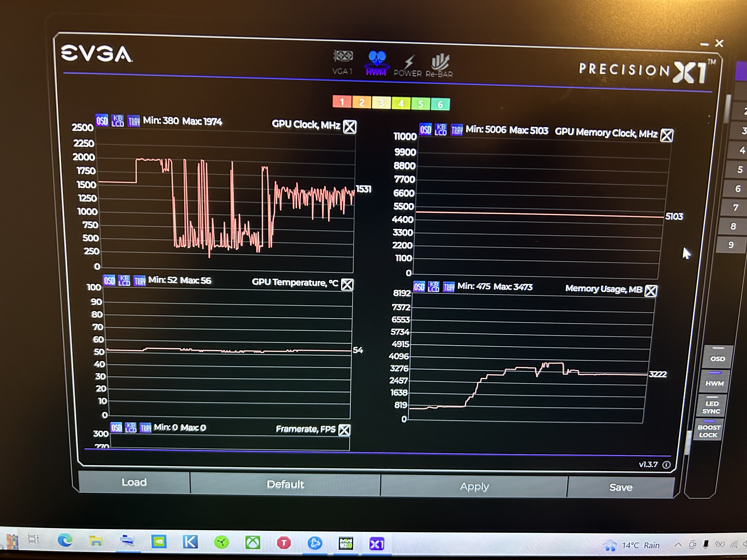Select pale yellow color swatch number 3
This screenshot has height=560, width=747.
point(381,103)
